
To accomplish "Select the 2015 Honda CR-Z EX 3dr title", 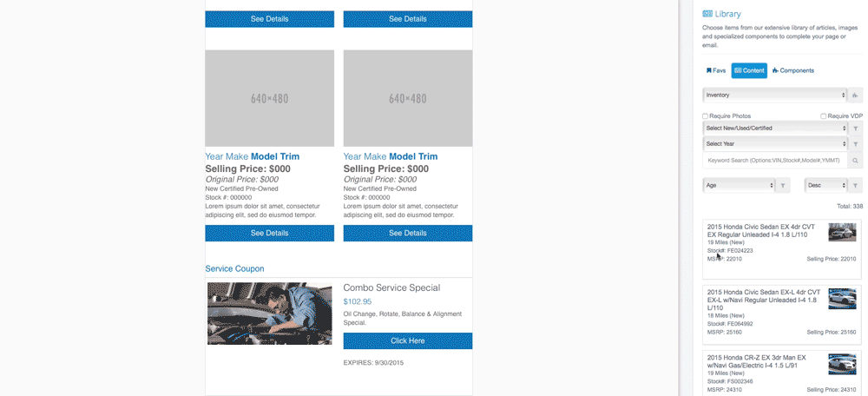I will pos(757,361).
